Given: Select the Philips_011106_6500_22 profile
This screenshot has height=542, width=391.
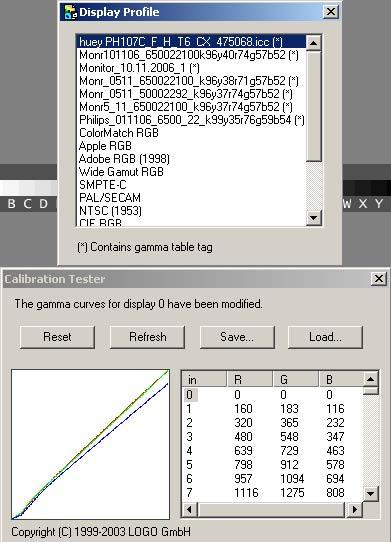Looking at the screenshot, I should click(191, 120).
